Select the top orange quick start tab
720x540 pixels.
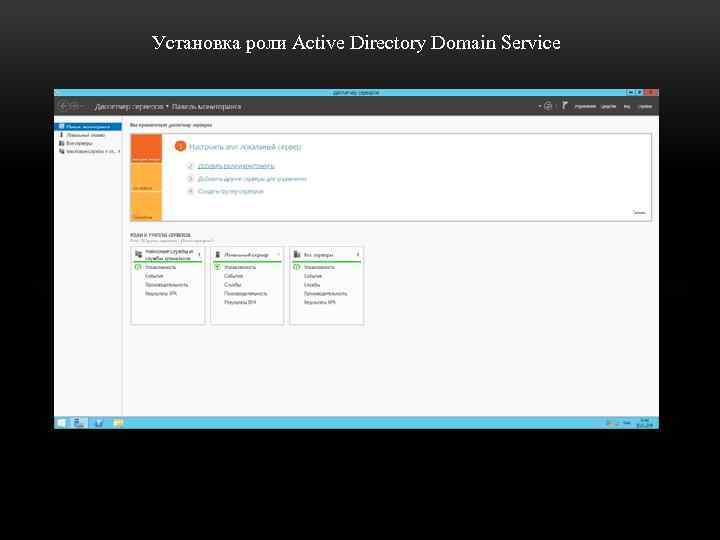[x=146, y=148]
